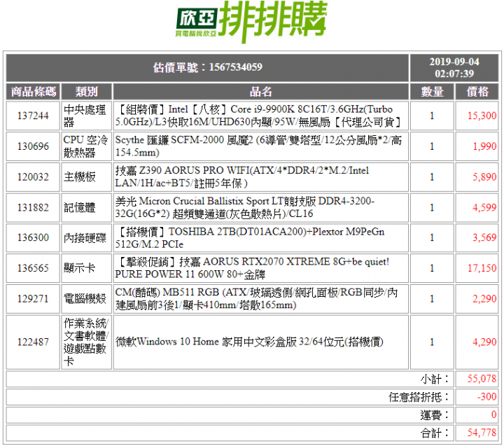Click the 內接硬碟 category cell
Image resolution: width=504 pixels, height=446 pixels.
(87, 237)
